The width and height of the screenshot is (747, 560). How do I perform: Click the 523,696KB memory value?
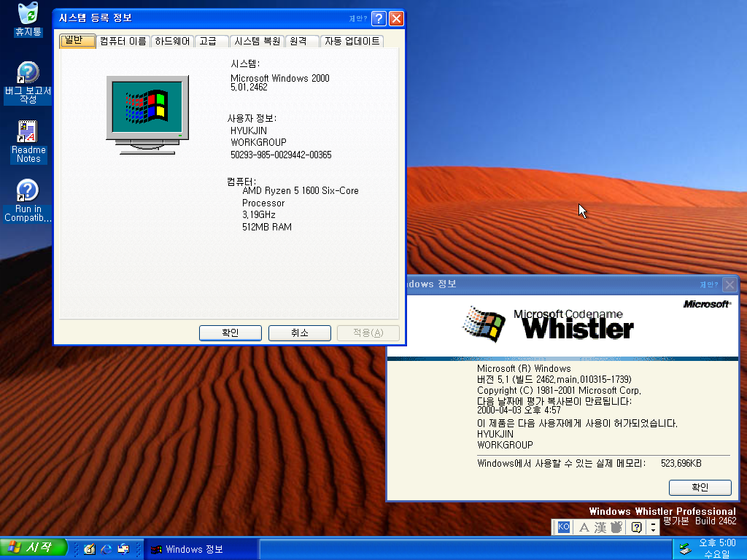pyautogui.click(x=681, y=463)
